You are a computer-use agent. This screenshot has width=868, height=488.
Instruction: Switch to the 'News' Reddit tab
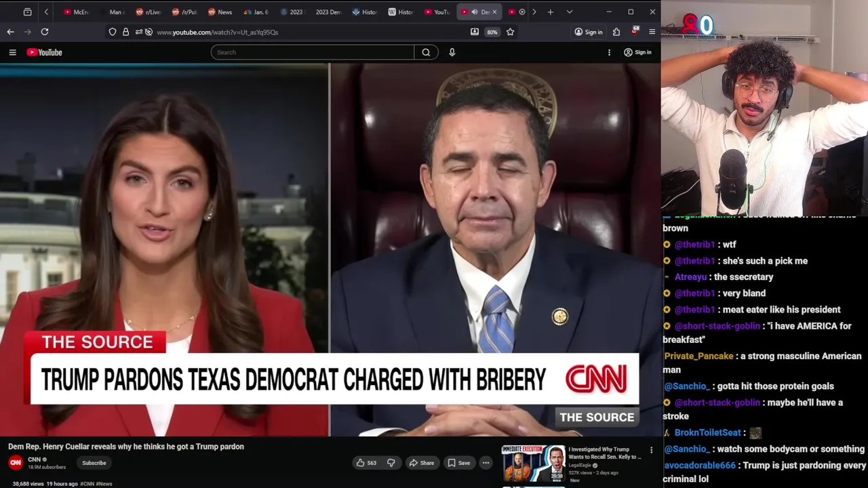220,12
